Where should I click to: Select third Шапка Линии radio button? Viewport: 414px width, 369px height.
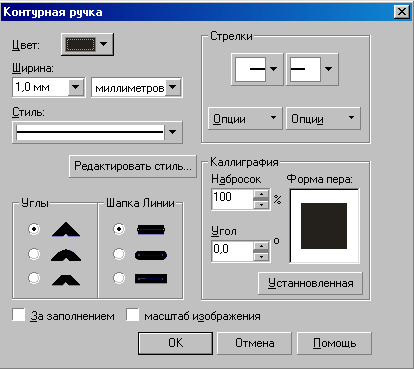119,278
